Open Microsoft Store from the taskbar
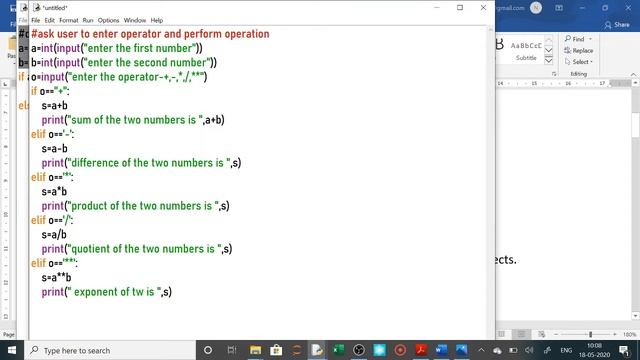 pos(276,350)
